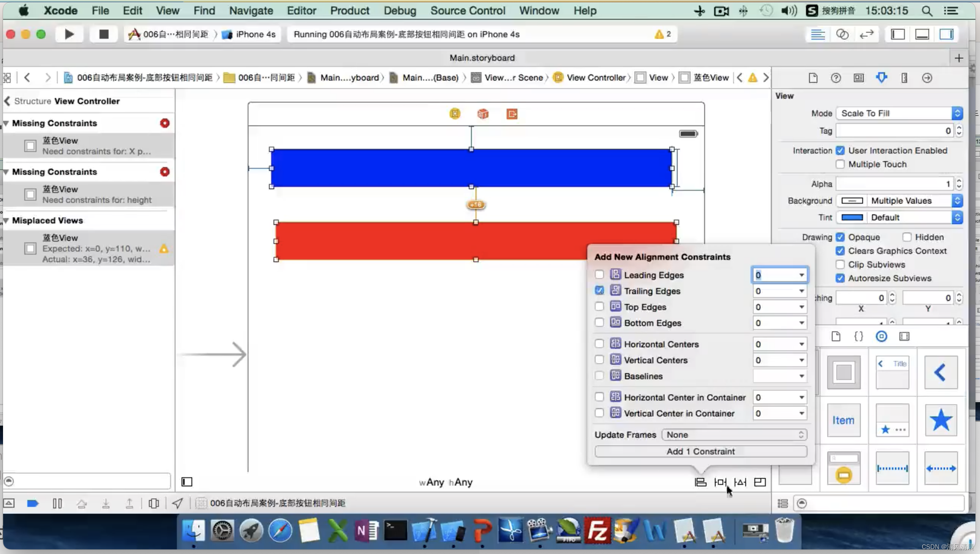
Task: Click the Attributes inspector icon
Action: tap(882, 78)
